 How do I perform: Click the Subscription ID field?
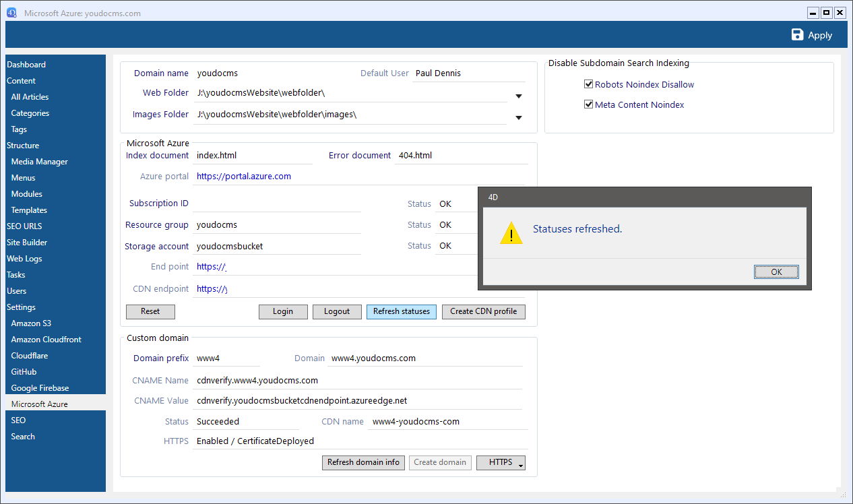(277, 203)
